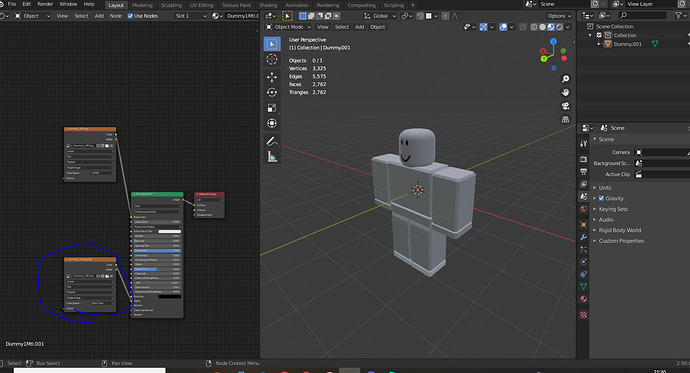Toggle Collection exclude checkbox in outliner
This screenshot has width=690, height=373.
(599, 35)
